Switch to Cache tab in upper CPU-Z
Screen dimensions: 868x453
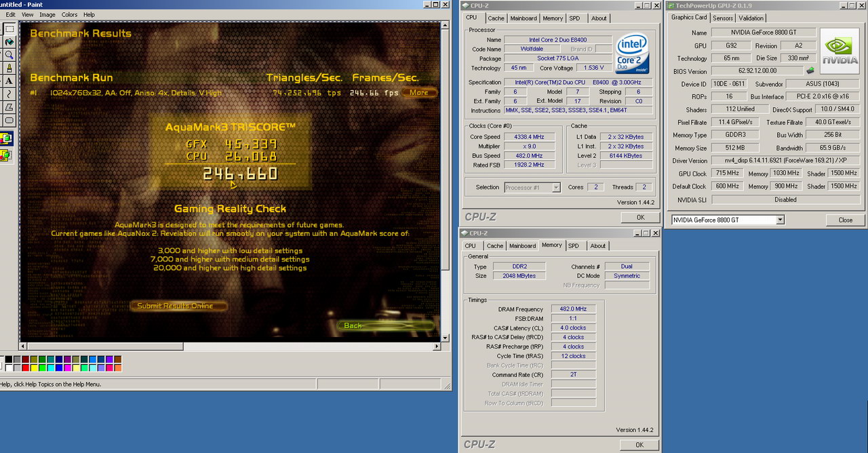coord(496,18)
